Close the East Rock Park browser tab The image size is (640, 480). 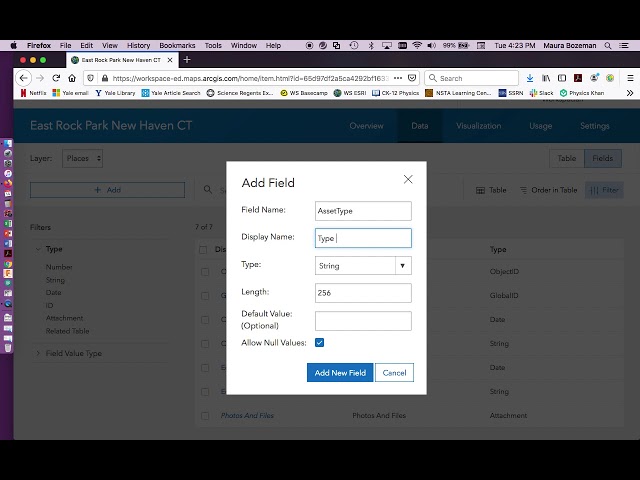(170, 60)
